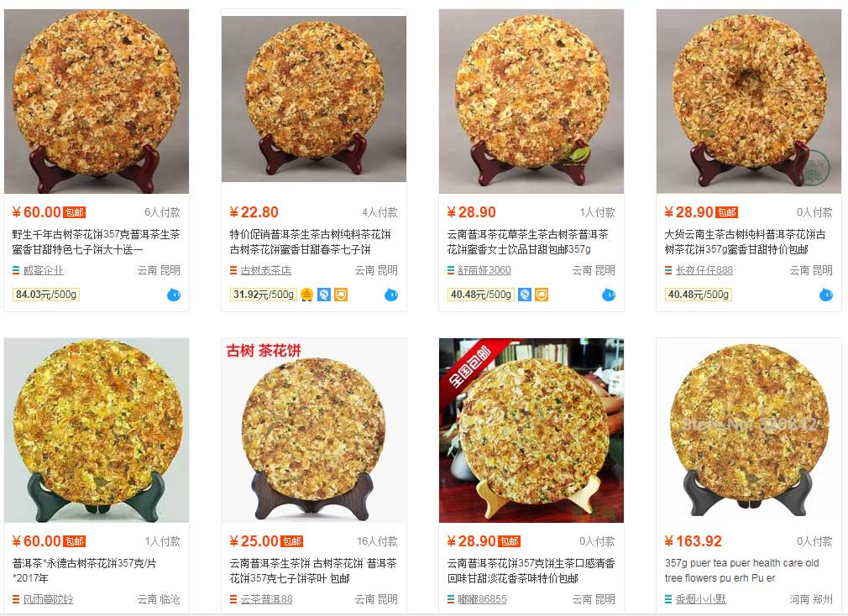Open the seller shop 古树老茶店
Screen dimensions: 848x616
coord(265,270)
